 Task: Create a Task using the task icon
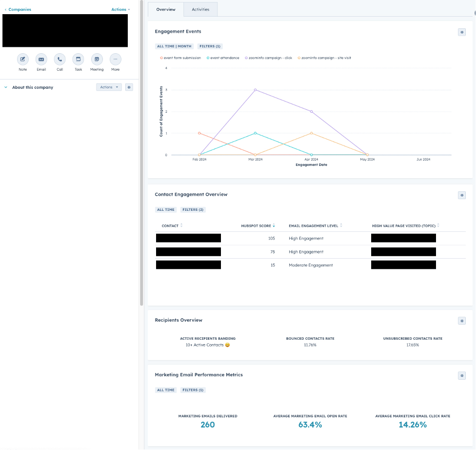coord(79,59)
